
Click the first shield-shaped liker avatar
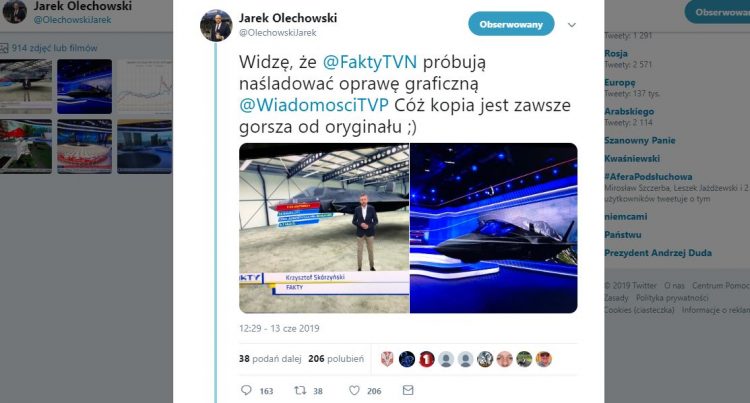(387, 359)
